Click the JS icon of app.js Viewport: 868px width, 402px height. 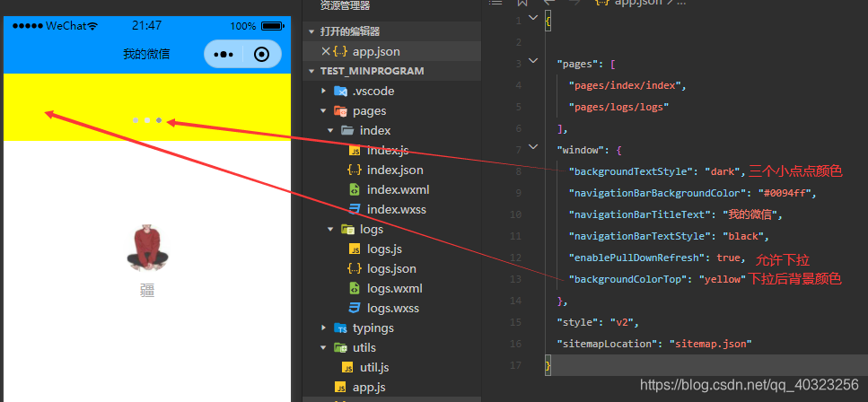point(342,387)
